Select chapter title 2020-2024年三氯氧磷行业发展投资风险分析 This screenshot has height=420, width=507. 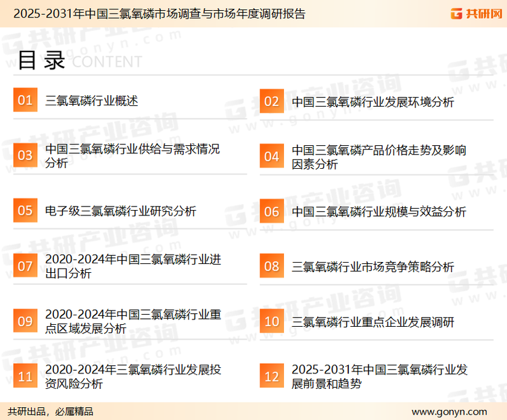133,377
